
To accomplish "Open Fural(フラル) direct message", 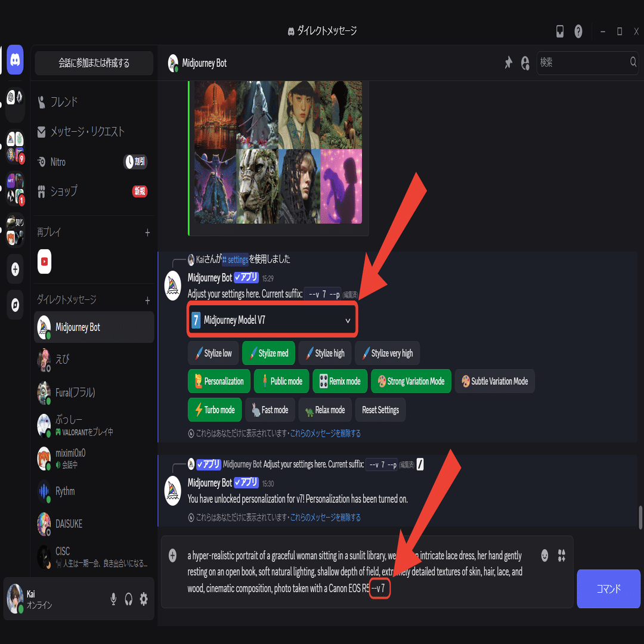I will (94, 392).
